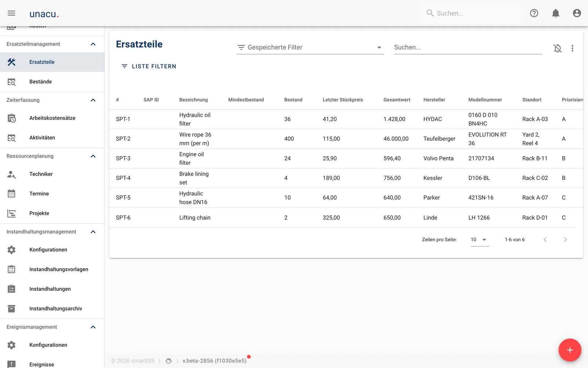Open the help question mark icon
The width and height of the screenshot is (588, 368).
pyautogui.click(x=534, y=13)
